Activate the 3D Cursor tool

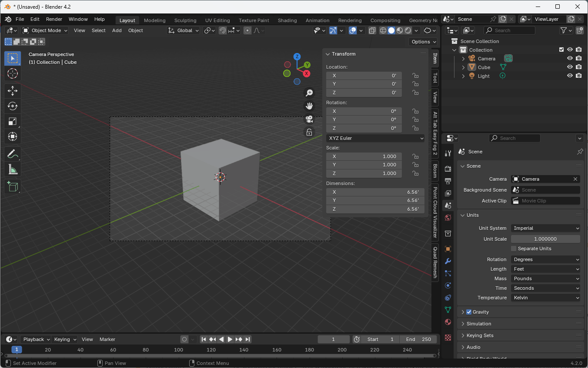[13, 73]
